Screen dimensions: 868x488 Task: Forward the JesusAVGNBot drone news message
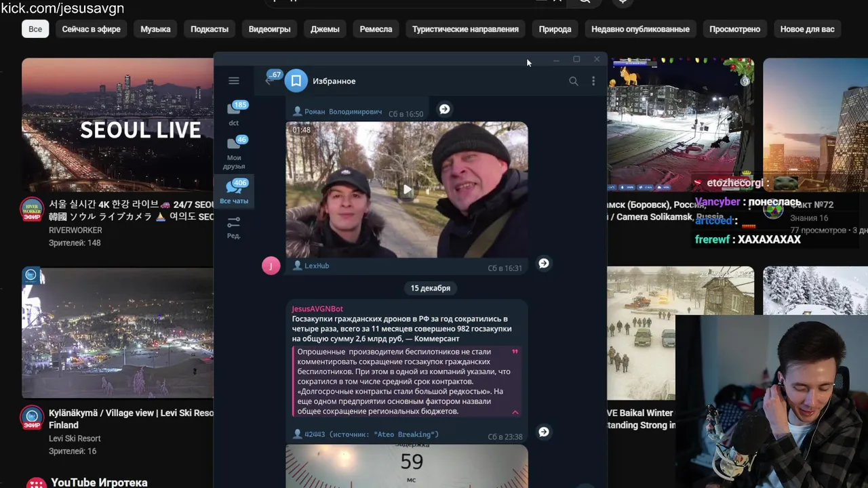click(x=544, y=432)
